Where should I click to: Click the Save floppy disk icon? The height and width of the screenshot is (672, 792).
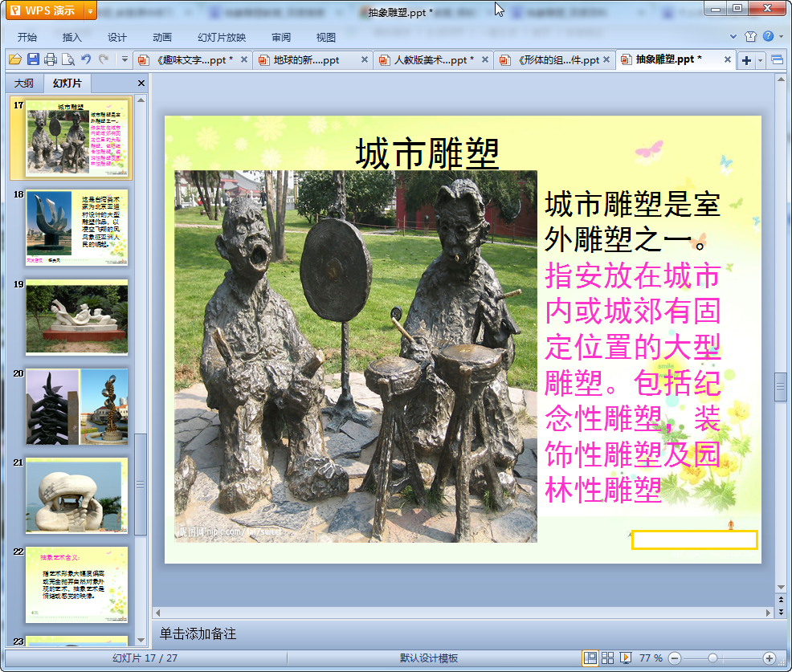[33, 59]
